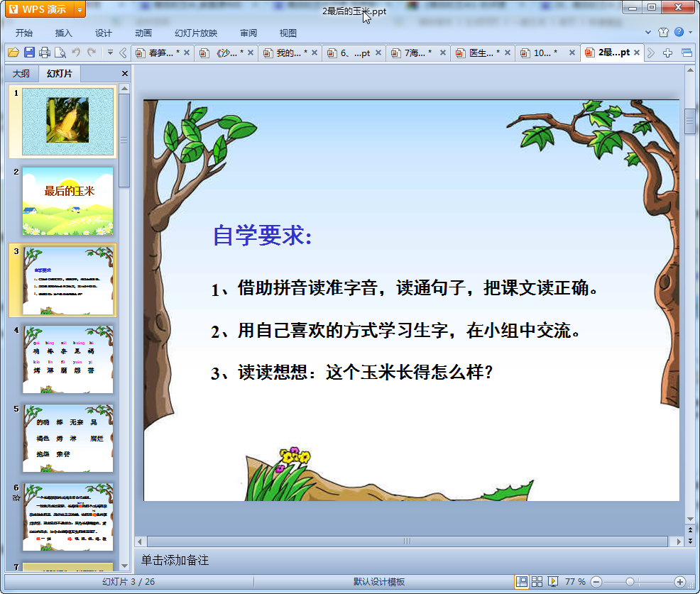Viewport: 700px width, 594px height.
Task: Open the 插入 menu tab
Action: coord(63,33)
